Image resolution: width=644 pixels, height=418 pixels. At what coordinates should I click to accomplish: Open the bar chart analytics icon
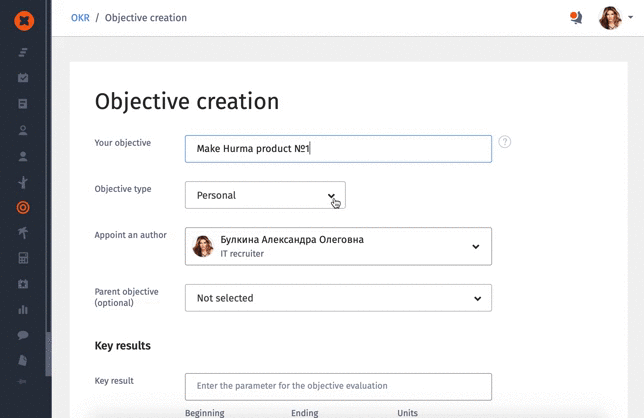pos(23,309)
